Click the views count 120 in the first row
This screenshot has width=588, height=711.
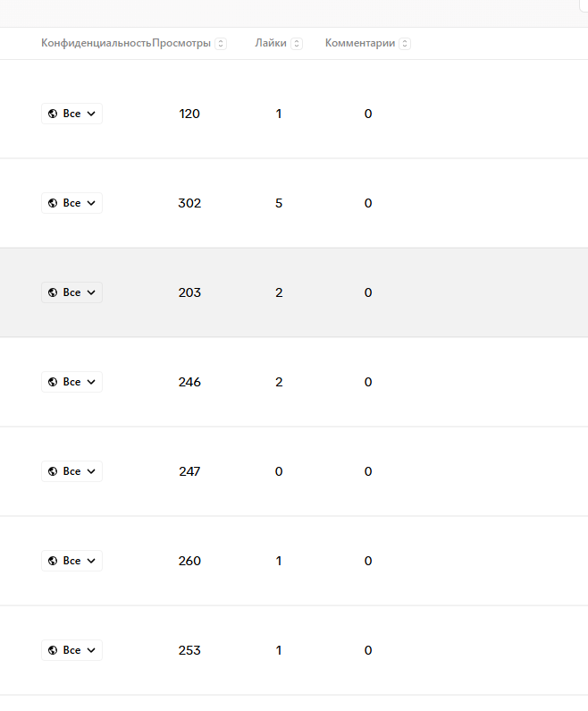pos(189,114)
